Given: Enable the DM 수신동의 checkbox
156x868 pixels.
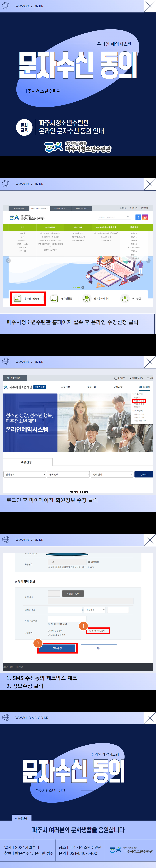Looking at the screenshot, I should click(x=49, y=630).
